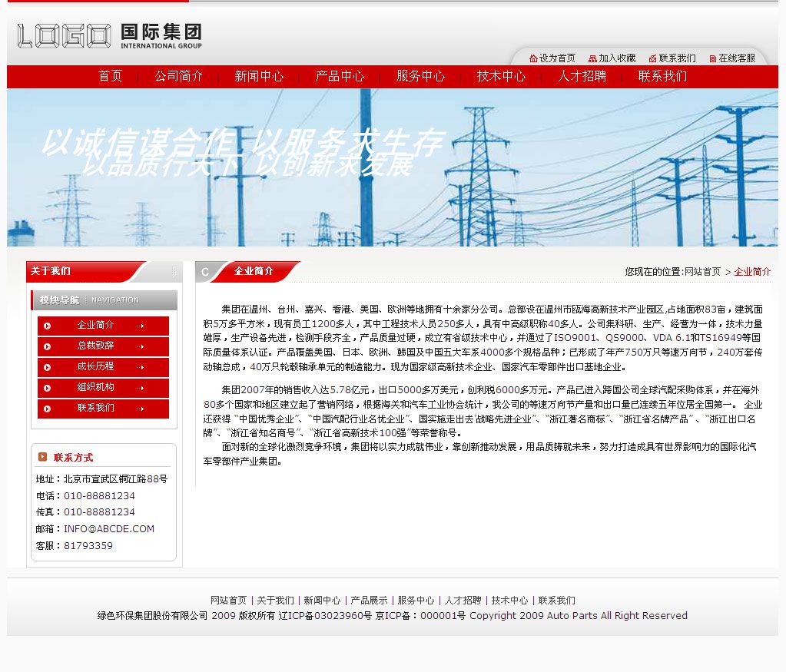Click the paragraph starting 集团在温州、台州

click(x=483, y=338)
